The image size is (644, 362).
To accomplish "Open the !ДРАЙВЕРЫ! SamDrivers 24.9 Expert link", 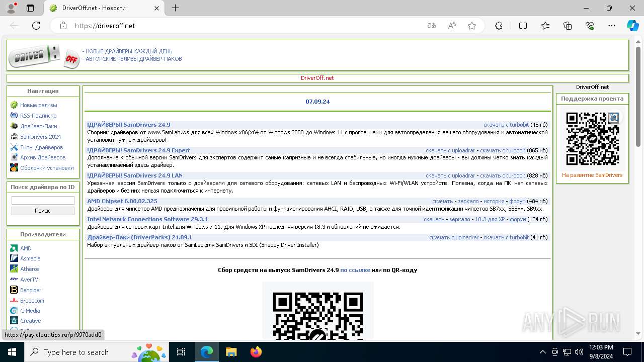I will (138, 150).
